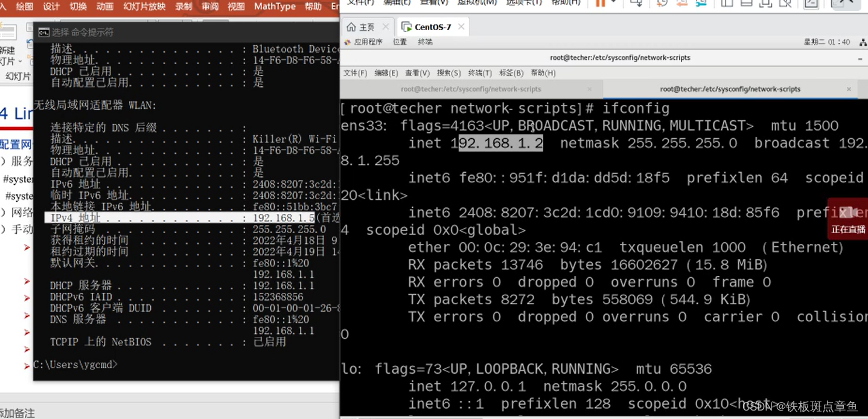This screenshot has height=419, width=868.
Task: Open the 绘图 ribbon tab in PowerPoint
Action: 25,7
